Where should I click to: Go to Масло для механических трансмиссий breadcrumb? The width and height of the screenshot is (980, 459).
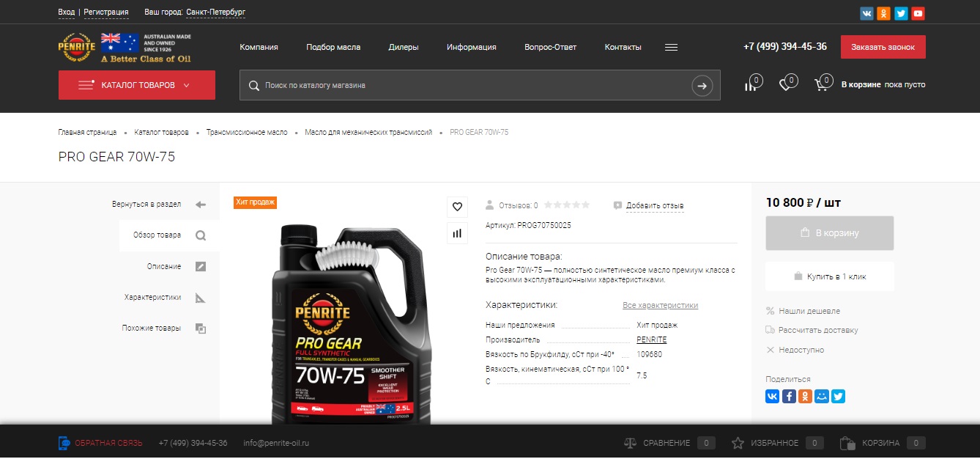369,133
